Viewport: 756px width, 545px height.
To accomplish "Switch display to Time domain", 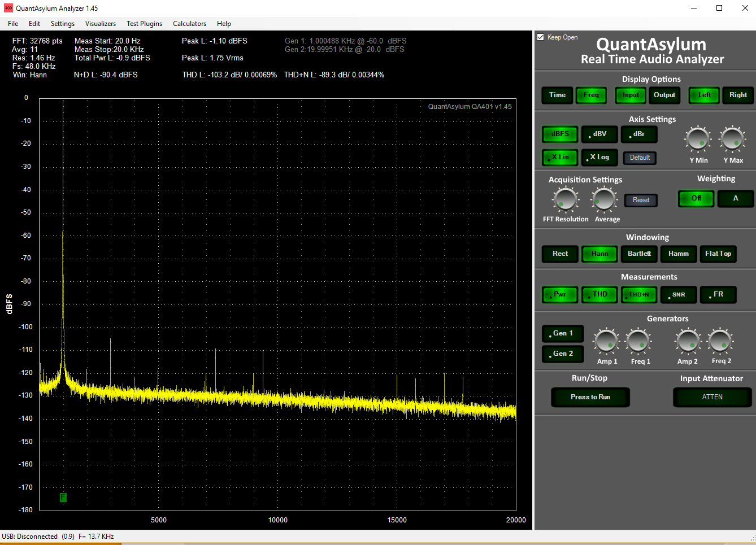I will (x=557, y=95).
